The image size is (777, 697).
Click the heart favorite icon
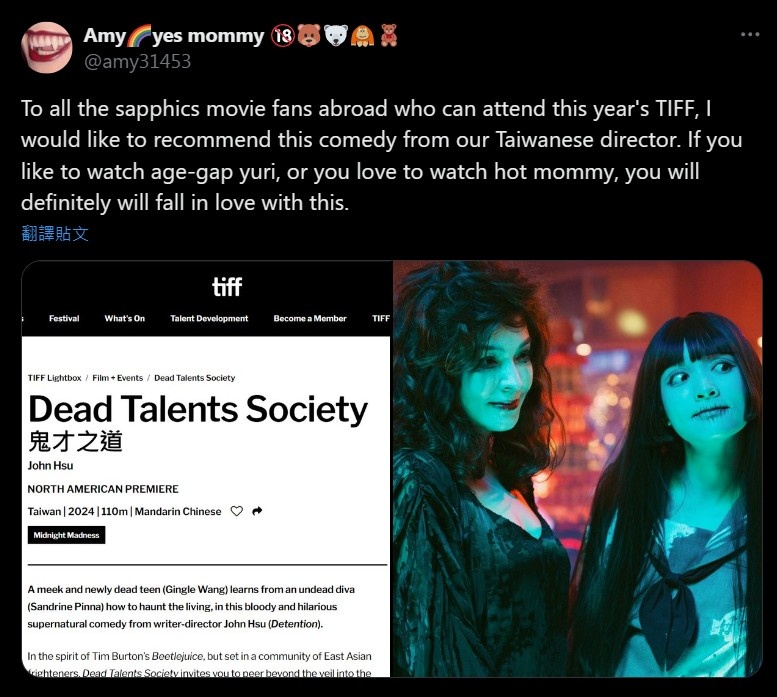point(237,511)
